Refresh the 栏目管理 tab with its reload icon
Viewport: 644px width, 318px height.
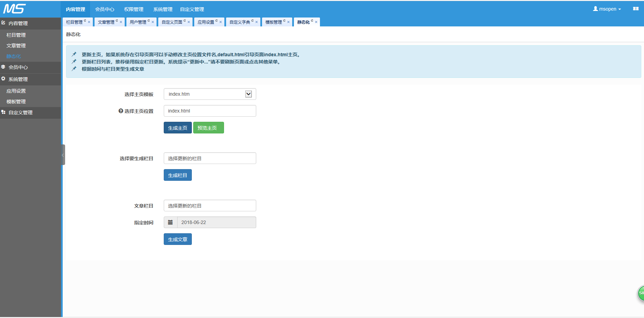(x=85, y=21)
